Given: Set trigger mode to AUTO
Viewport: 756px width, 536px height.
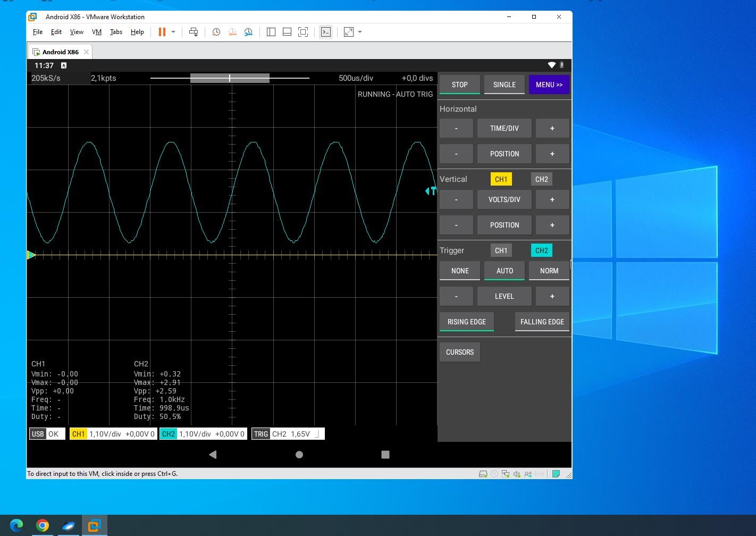Looking at the screenshot, I should click(x=505, y=271).
